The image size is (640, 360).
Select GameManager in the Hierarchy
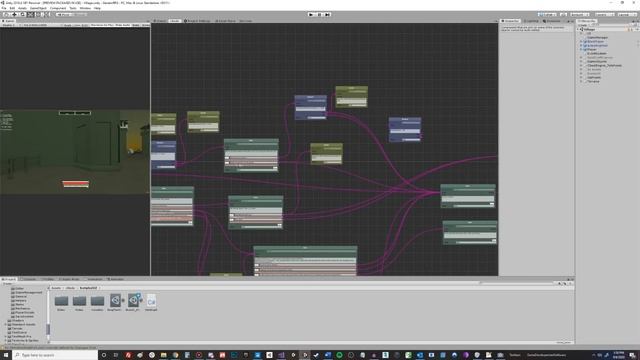(598, 38)
